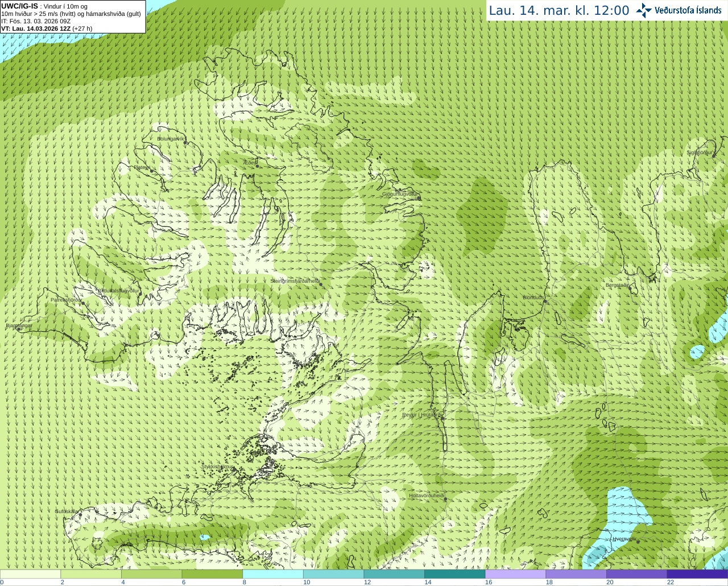This screenshot has width=728, height=586.
Task: Click the Holtavörðuheiði station label
Action: point(426,496)
